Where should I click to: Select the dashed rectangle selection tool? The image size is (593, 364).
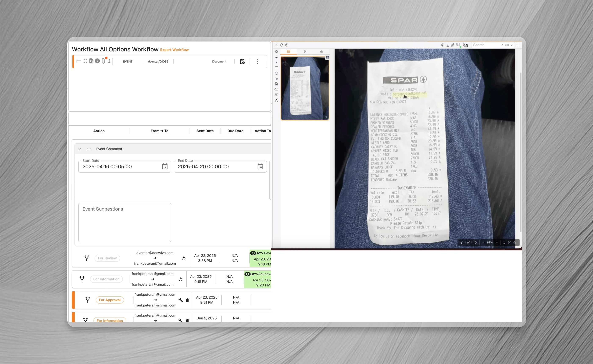[277, 68]
